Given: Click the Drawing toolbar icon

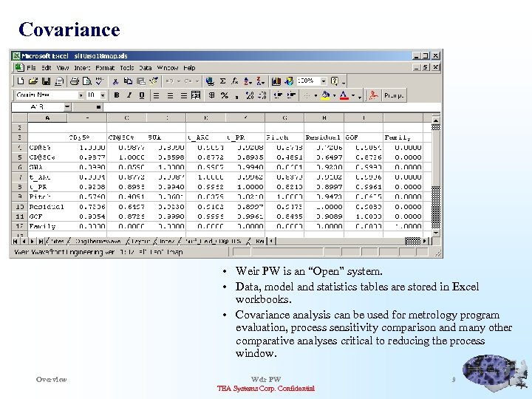Looking at the screenshot, I should (x=289, y=81).
